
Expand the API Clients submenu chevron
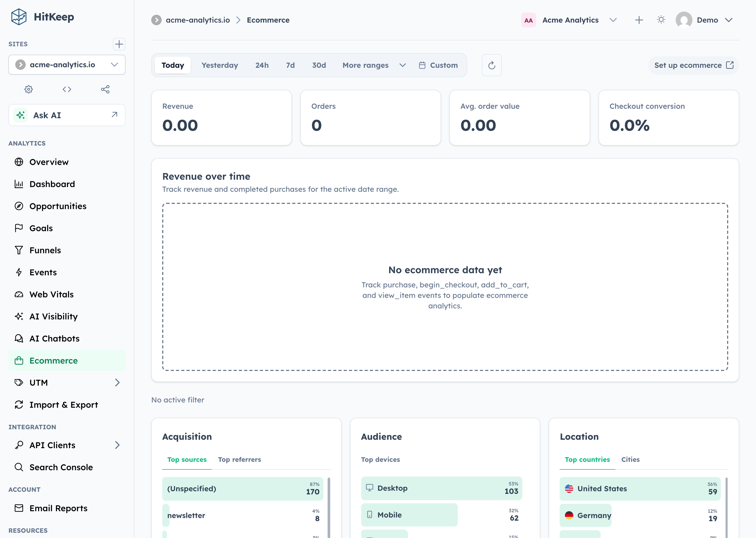[x=117, y=445]
